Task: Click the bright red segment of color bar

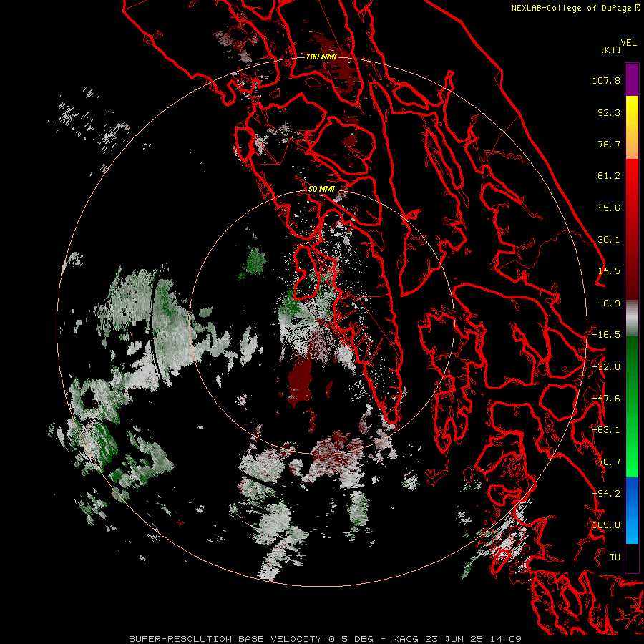Action: (x=632, y=230)
